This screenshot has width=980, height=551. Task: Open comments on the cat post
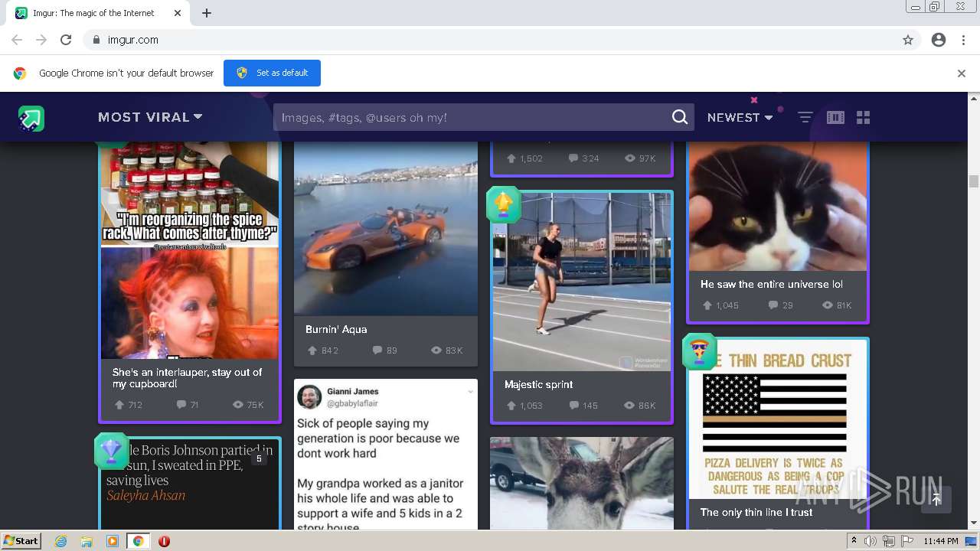coord(773,305)
